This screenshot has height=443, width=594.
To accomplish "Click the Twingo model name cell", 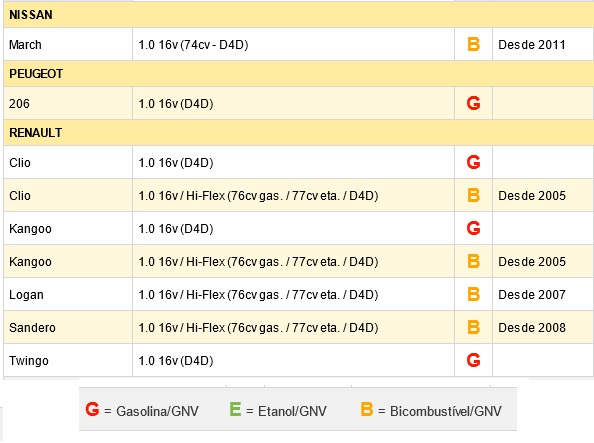I will click(x=68, y=360).
